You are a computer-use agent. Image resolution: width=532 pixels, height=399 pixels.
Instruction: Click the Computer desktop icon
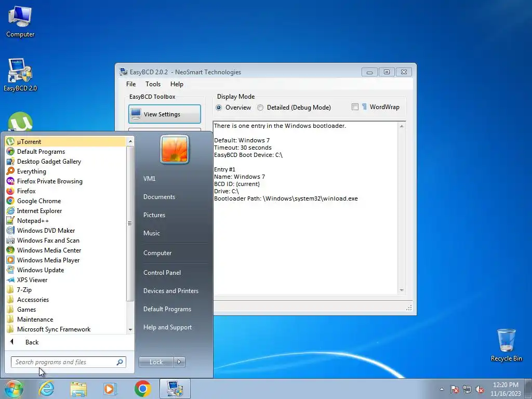[x=20, y=22]
